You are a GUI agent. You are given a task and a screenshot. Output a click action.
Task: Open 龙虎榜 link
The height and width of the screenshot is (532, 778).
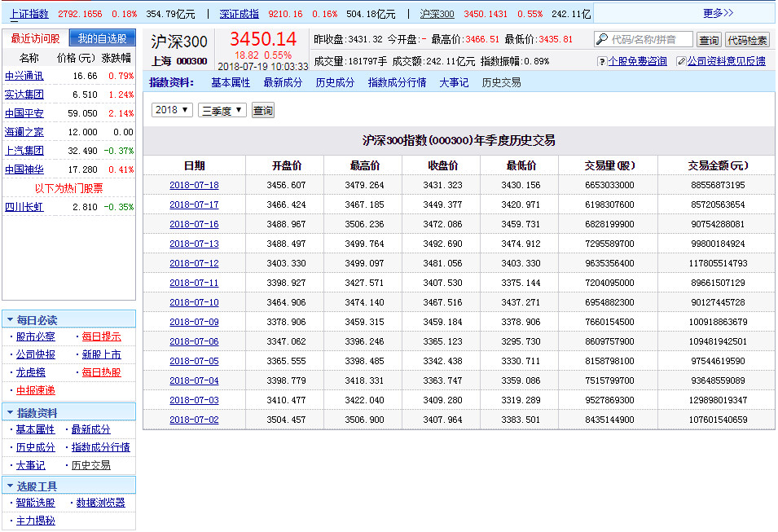point(30,372)
